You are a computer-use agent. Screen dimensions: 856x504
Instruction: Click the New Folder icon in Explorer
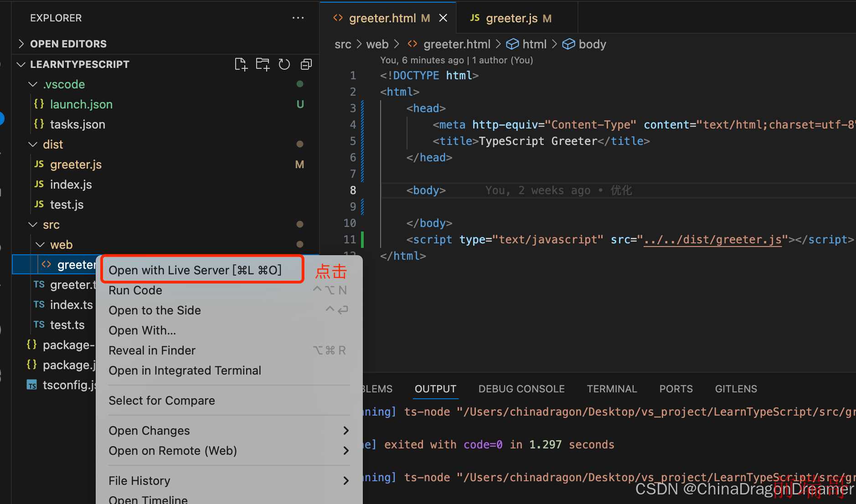263,64
